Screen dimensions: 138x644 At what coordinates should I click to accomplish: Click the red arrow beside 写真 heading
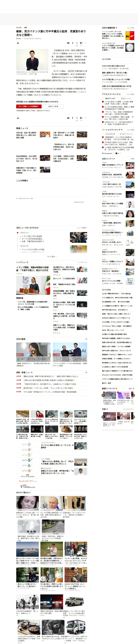[x=107, y=409]
